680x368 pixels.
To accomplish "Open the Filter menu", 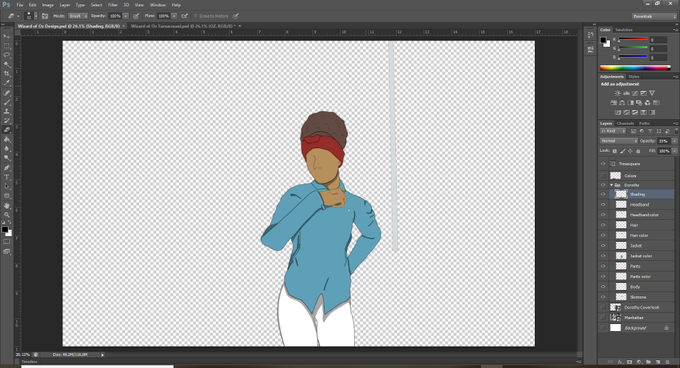I will 113,5.
